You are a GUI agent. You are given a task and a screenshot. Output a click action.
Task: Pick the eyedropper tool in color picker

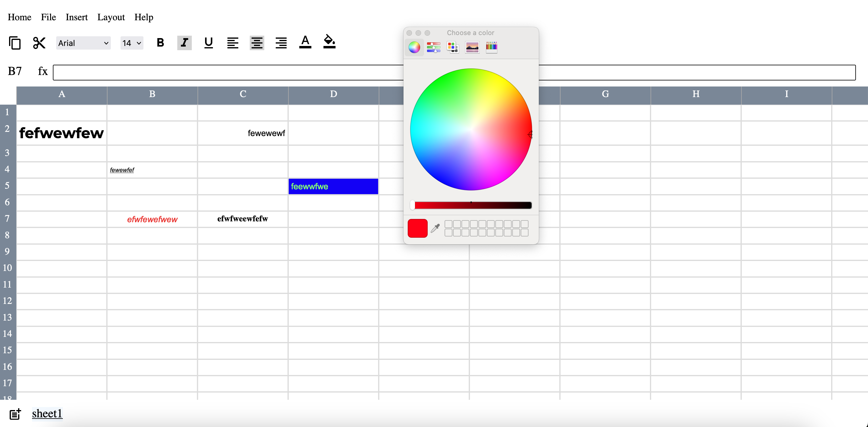(x=435, y=228)
